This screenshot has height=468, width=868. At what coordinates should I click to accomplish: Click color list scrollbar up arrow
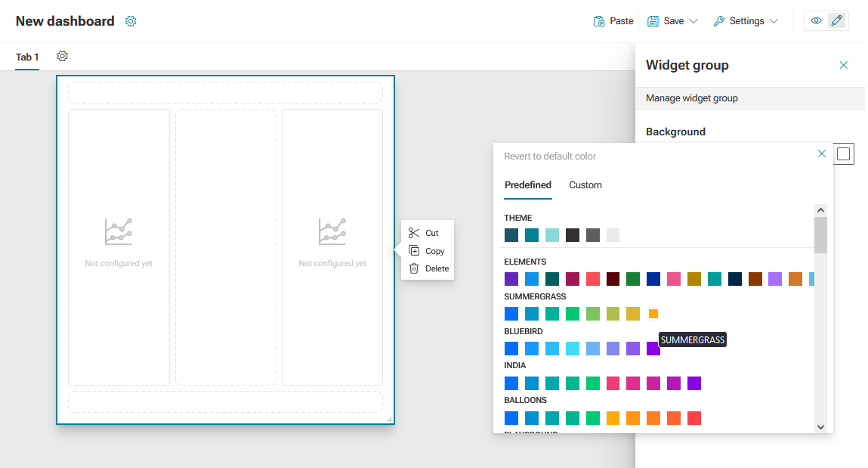[821, 210]
